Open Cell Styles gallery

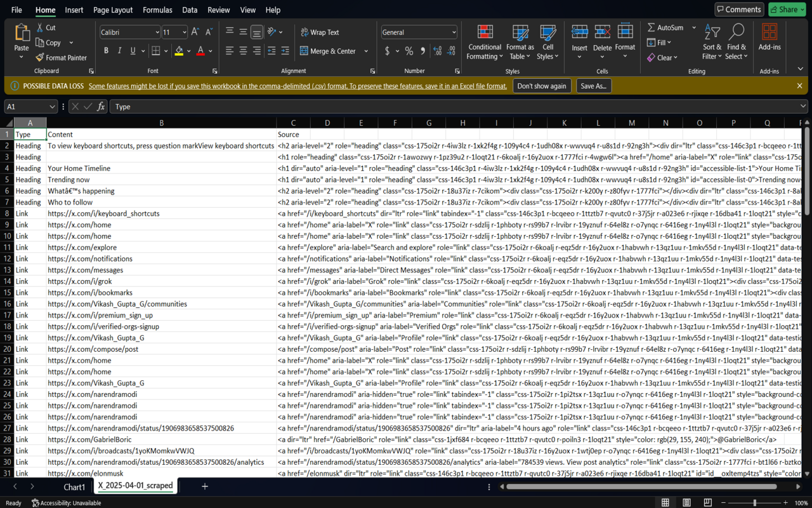point(548,43)
